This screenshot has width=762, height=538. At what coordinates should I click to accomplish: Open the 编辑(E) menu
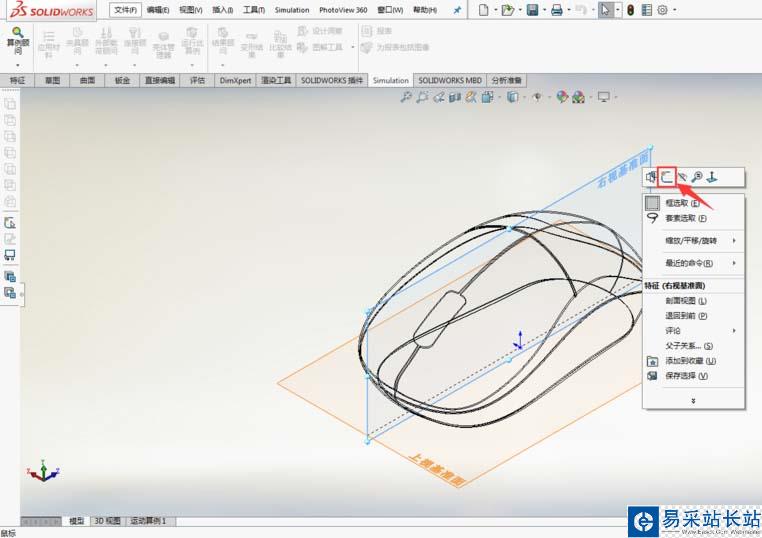pyautogui.click(x=158, y=10)
